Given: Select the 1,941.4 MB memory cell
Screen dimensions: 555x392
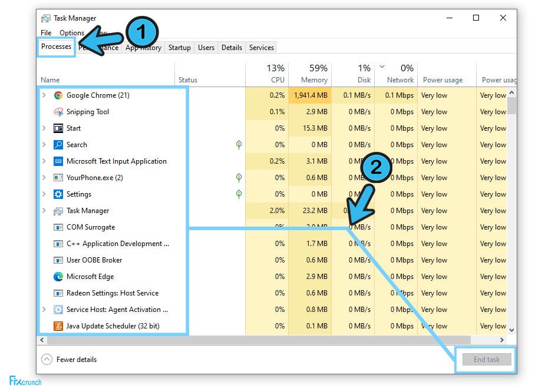Looking at the screenshot, I should (x=310, y=95).
